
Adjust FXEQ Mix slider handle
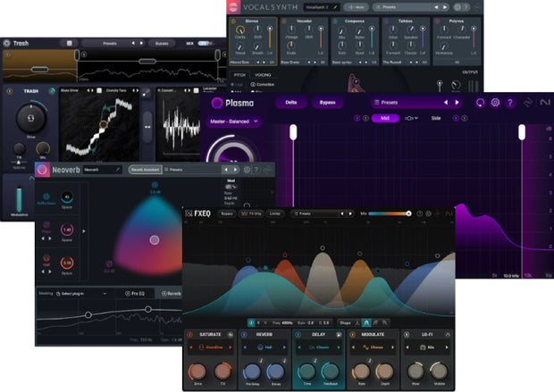[x=408, y=213]
